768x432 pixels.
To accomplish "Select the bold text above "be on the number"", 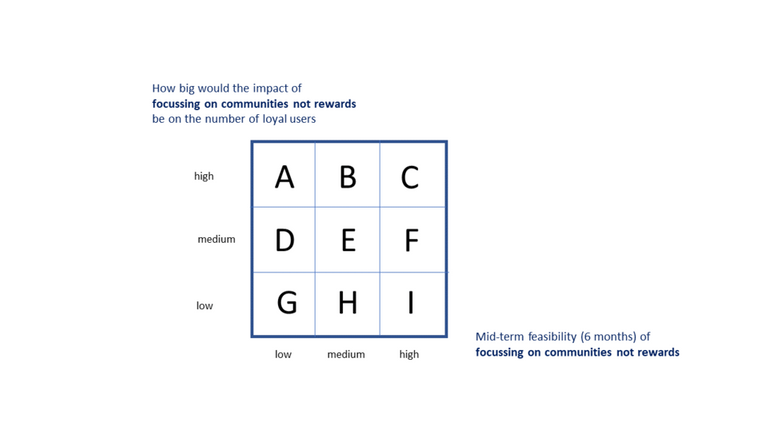I will pyautogui.click(x=253, y=103).
